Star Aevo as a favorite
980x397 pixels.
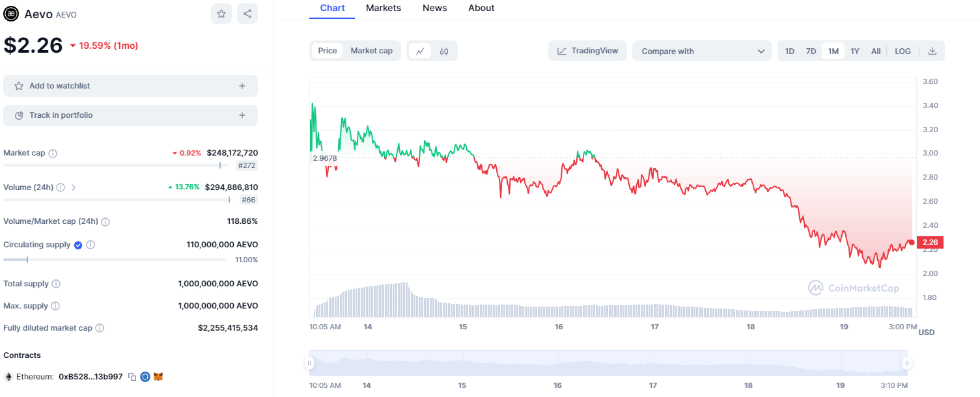(x=221, y=14)
